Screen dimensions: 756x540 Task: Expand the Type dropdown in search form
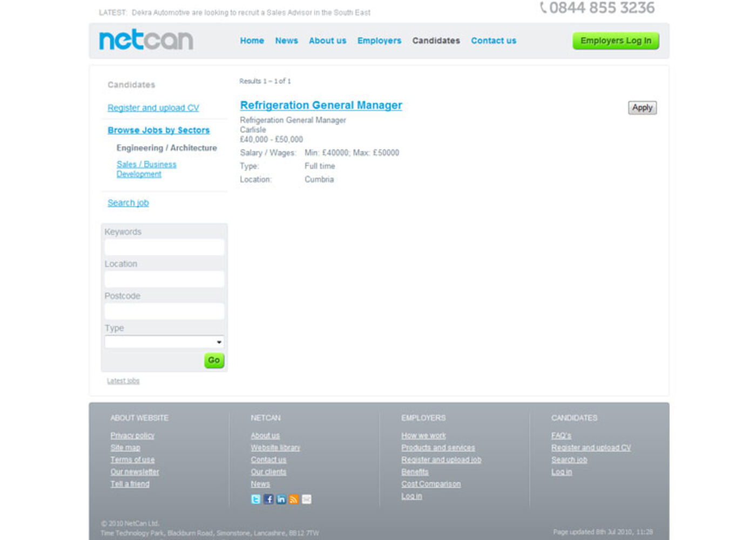tap(164, 342)
